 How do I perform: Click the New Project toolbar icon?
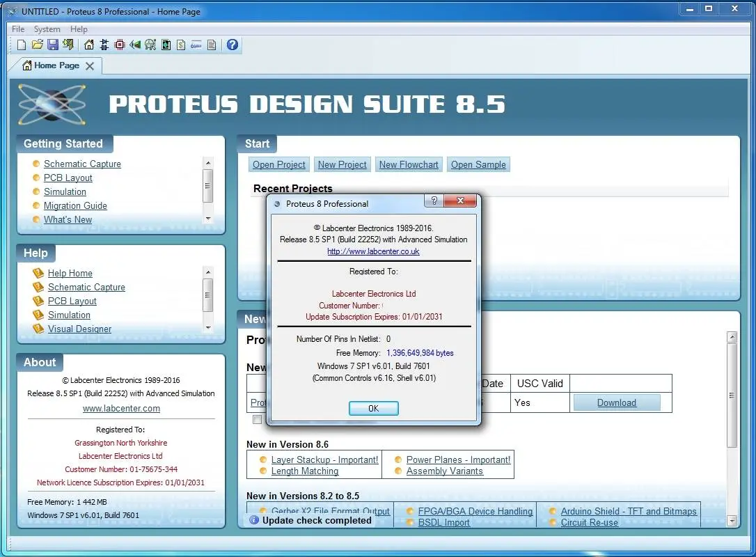click(22, 45)
